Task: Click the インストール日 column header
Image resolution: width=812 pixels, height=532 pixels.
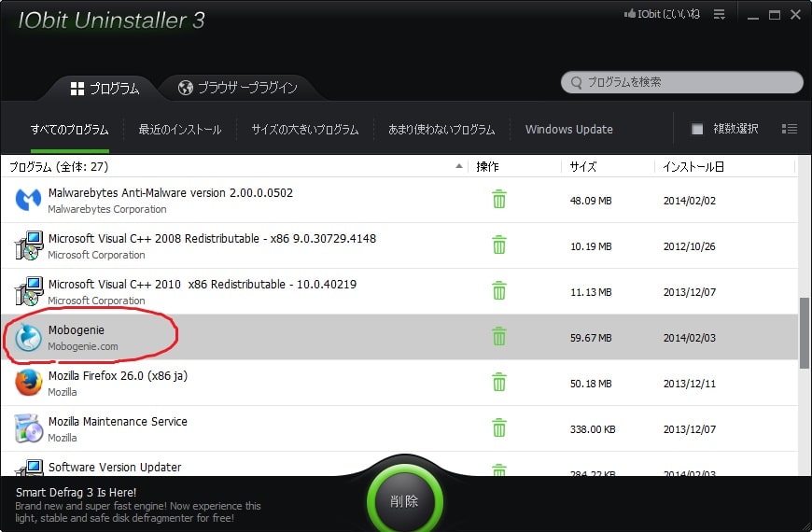Action: [x=693, y=167]
